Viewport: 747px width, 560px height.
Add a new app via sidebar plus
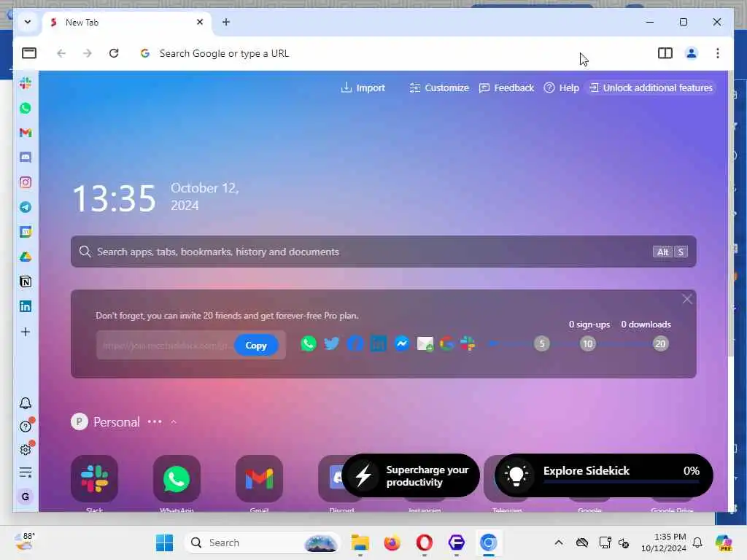click(x=26, y=332)
